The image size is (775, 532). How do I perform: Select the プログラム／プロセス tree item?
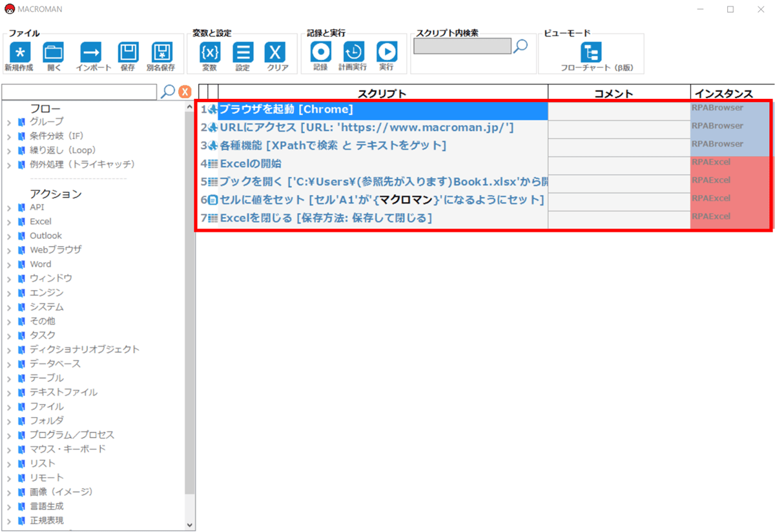click(72, 435)
